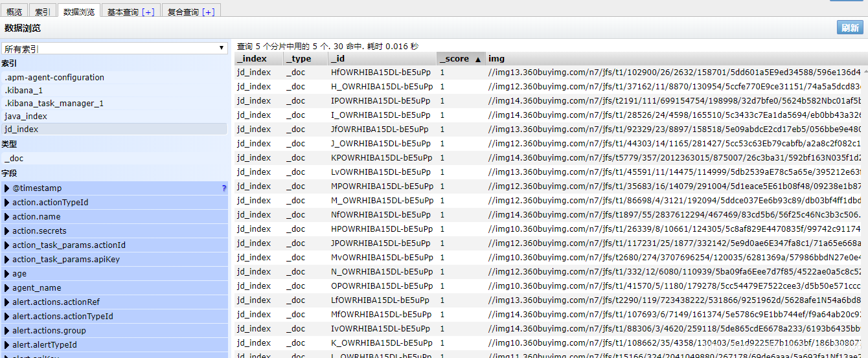Add a new 复合查询 tab with [+]

click(x=208, y=12)
